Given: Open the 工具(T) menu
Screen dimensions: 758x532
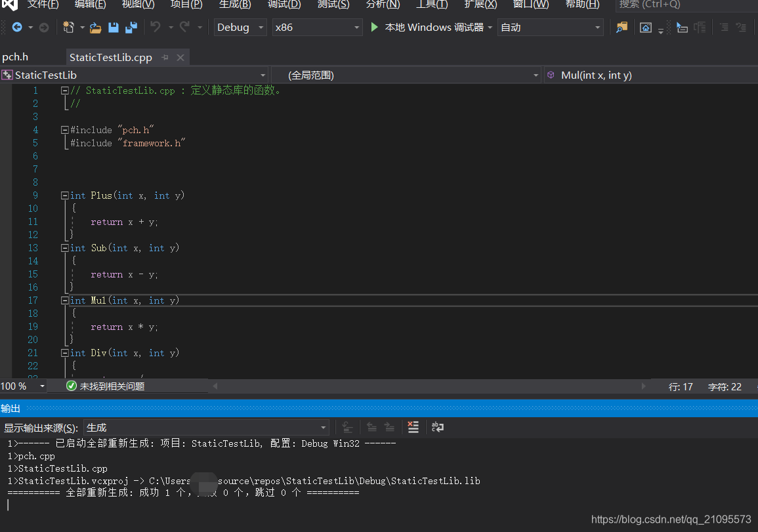Looking at the screenshot, I should pos(431,5).
